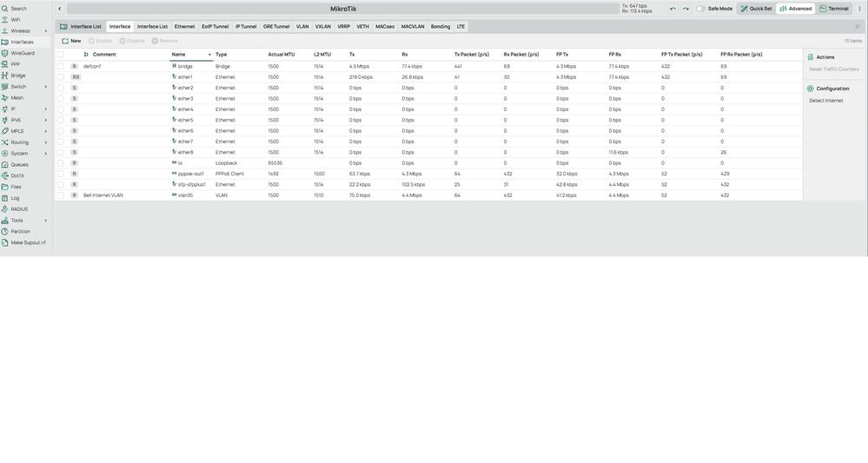Switch to the VLAN tab

coord(302,27)
